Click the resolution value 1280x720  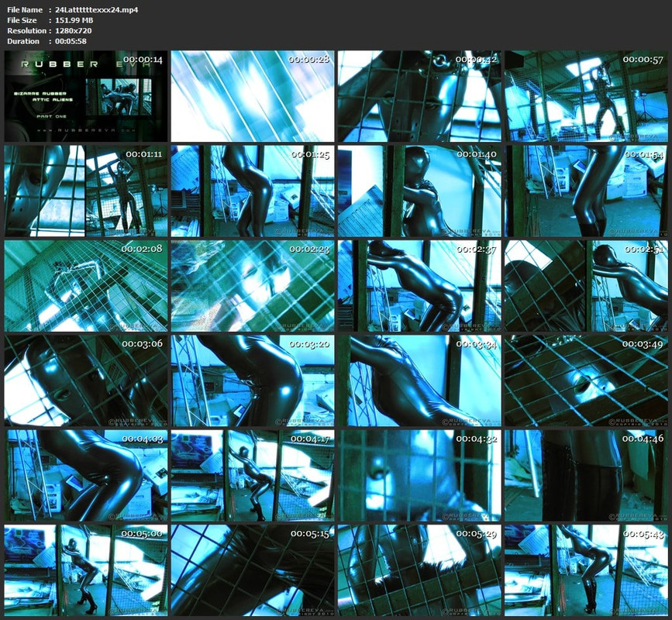pyautogui.click(x=74, y=30)
